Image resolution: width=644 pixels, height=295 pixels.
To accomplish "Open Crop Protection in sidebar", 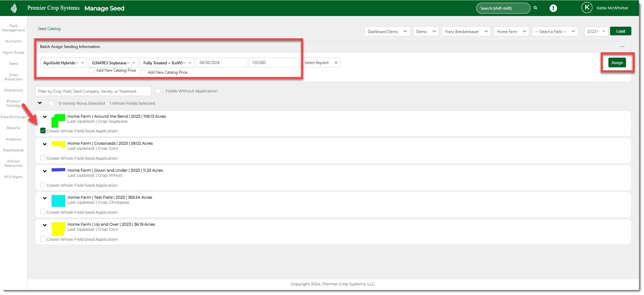I will coord(13,77).
